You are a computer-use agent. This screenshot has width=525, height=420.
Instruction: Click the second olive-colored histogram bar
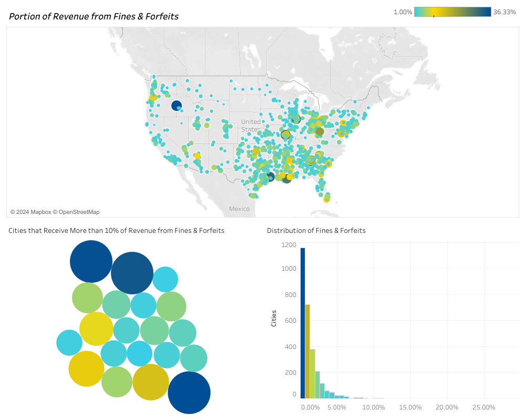click(307, 351)
